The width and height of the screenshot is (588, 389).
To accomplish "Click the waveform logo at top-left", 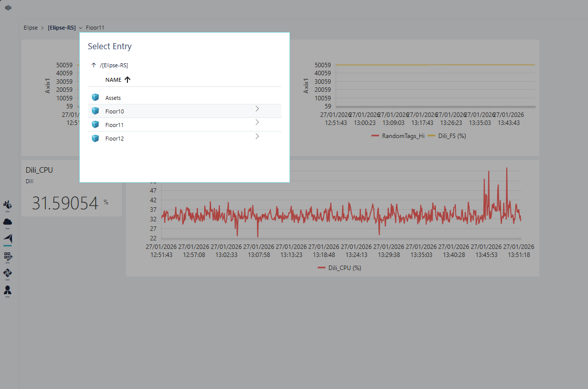I will pos(8,8).
